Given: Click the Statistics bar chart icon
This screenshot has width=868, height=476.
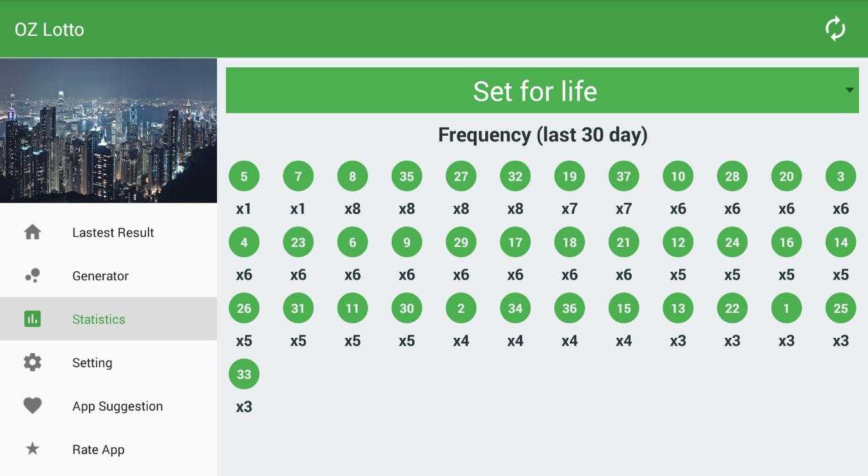Looking at the screenshot, I should click(33, 319).
